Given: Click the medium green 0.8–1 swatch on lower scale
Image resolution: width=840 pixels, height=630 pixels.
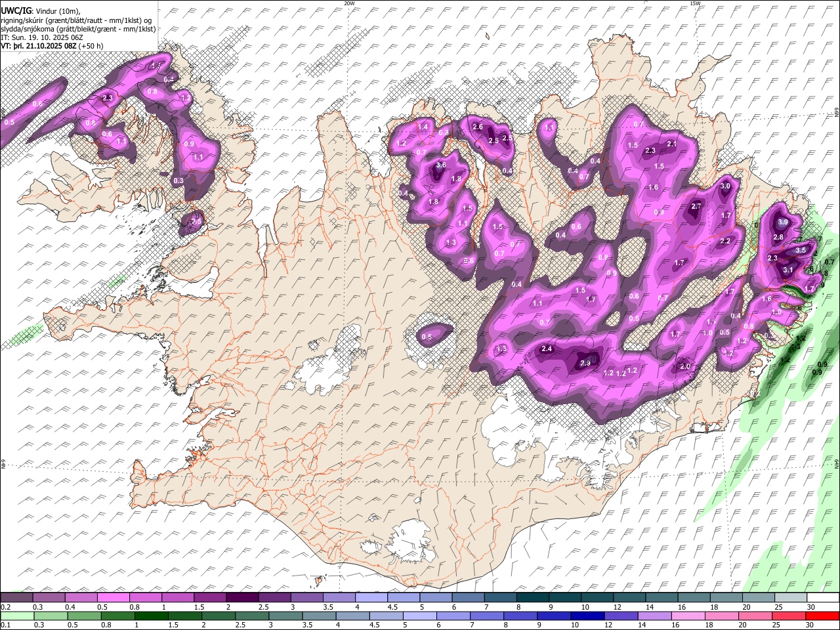Looking at the screenshot, I should (x=118, y=616).
